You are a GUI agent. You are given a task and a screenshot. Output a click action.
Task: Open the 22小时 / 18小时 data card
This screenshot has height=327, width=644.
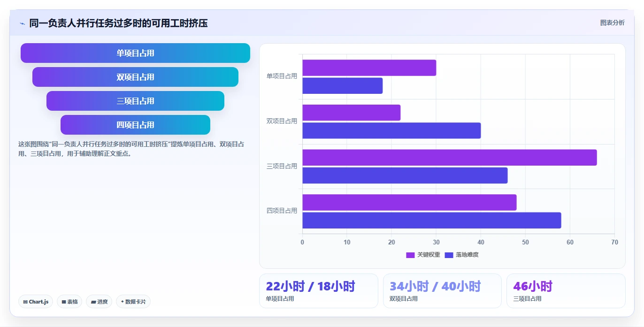318,291
